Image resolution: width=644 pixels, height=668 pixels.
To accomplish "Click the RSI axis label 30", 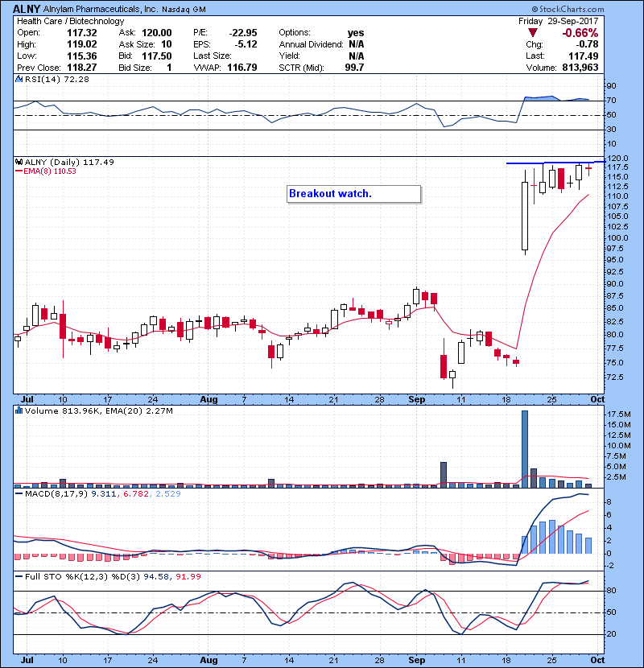I will tap(612, 129).
